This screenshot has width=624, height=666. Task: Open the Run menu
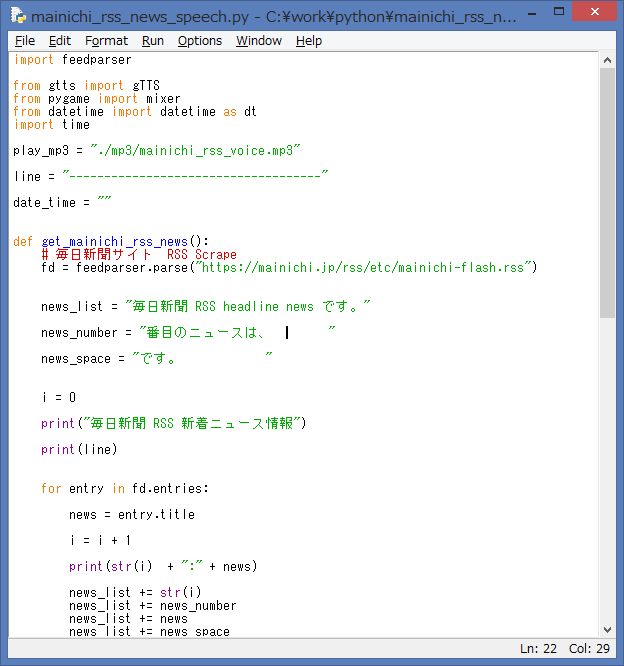[153, 41]
